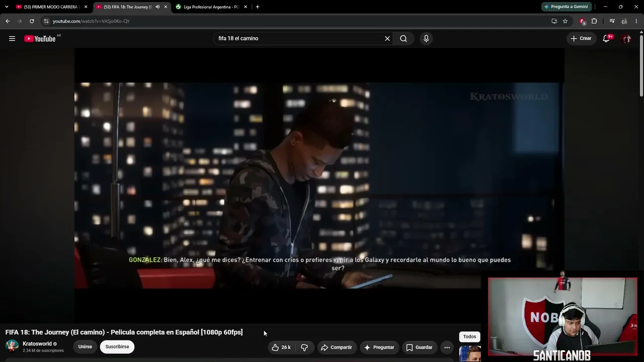644x362 pixels.
Task: Like the video (26 k)
Action: point(281,347)
